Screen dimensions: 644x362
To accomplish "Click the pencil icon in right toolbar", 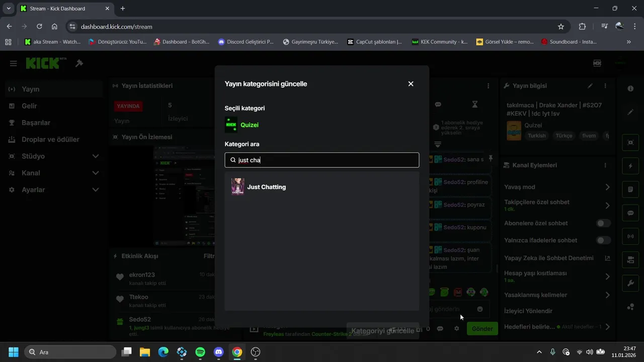I will click(x=630, y=112).
